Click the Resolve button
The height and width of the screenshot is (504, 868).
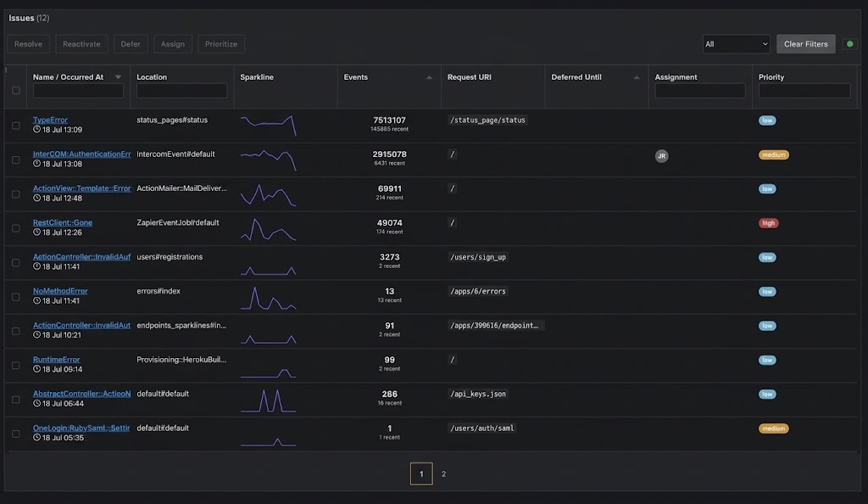click(x=28, y=44)
